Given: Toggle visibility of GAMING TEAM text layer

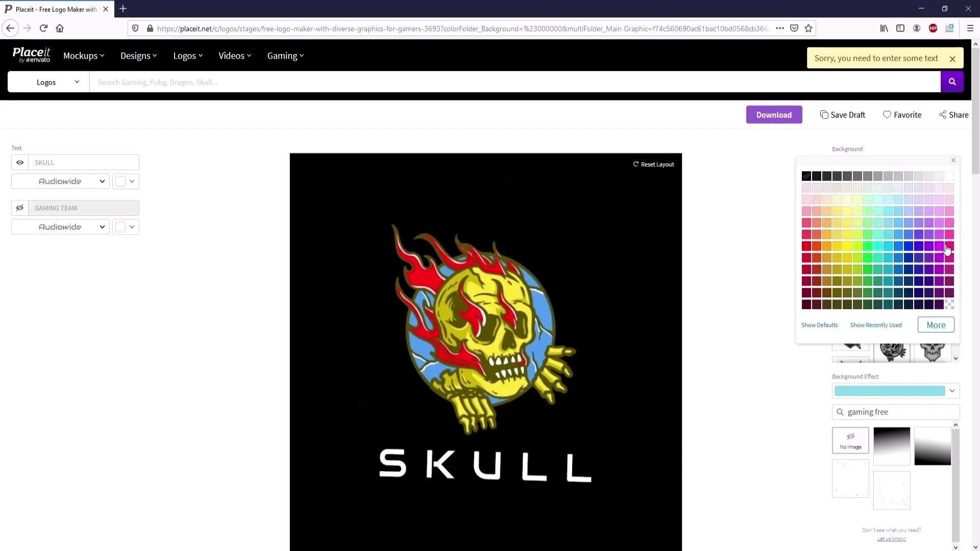Looking at the screenshot, I should click(x=19, y=207).
